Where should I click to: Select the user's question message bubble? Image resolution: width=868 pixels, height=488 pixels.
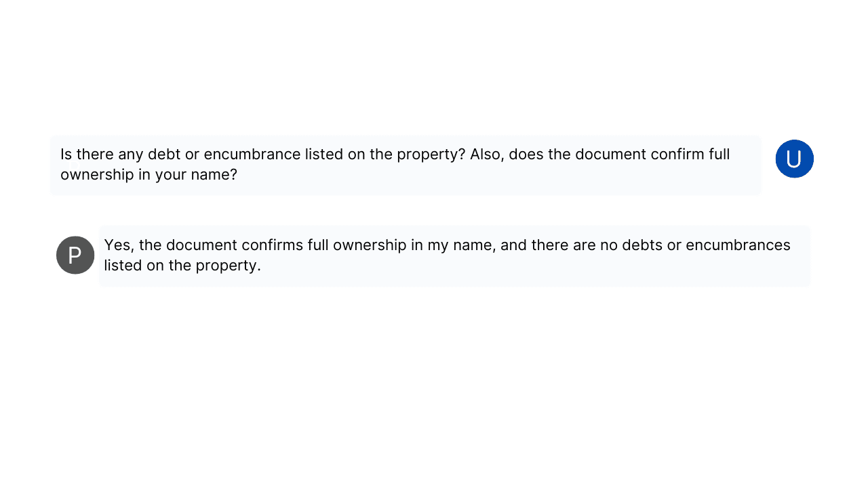406,165
